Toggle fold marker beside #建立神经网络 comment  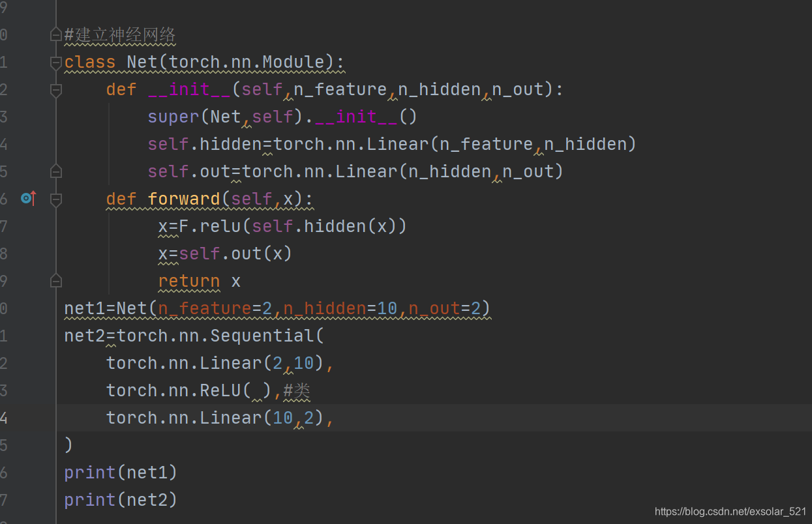point(56,35)
